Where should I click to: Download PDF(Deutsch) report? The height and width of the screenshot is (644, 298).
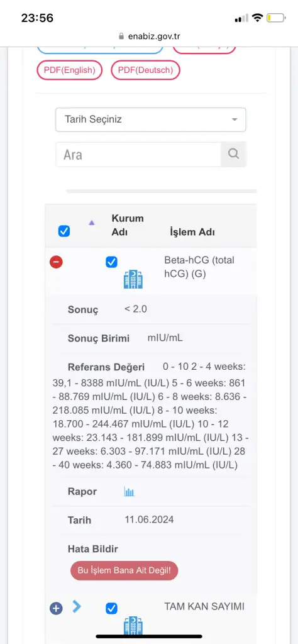coord(145,70)
